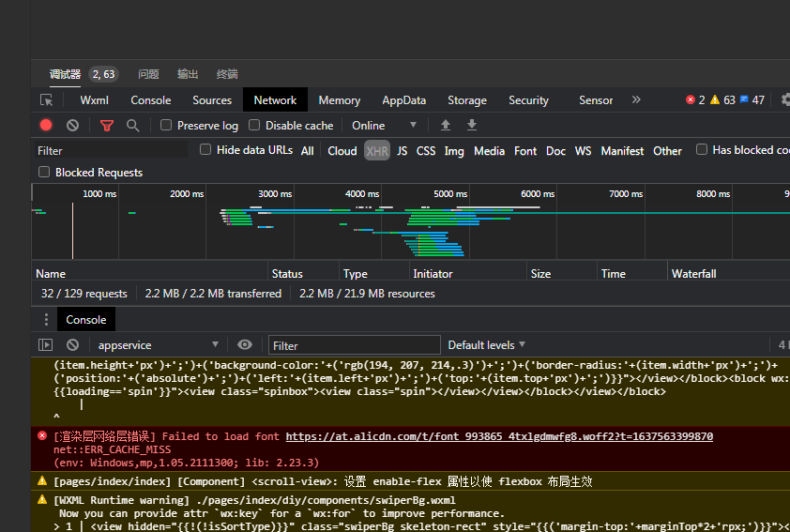Open Online throttling dropdown
The width and height of the screenshot is (790, 532).
tap(384, 125)
